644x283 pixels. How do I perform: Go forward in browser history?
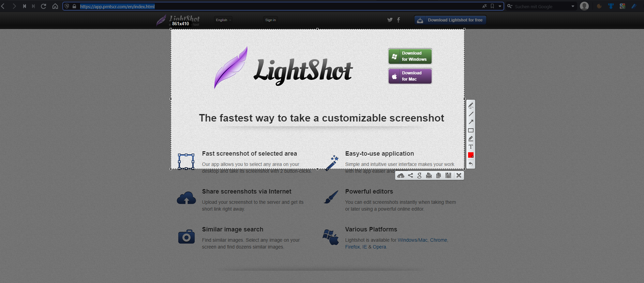pyautogui.click(x=14, y=6)
